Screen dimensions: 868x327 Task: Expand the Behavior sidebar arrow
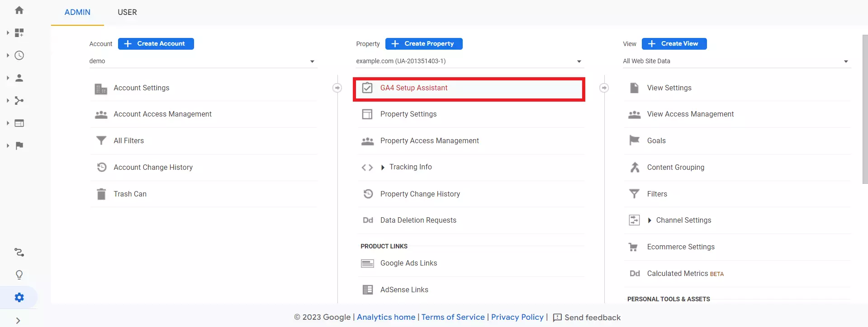(8, 123)
